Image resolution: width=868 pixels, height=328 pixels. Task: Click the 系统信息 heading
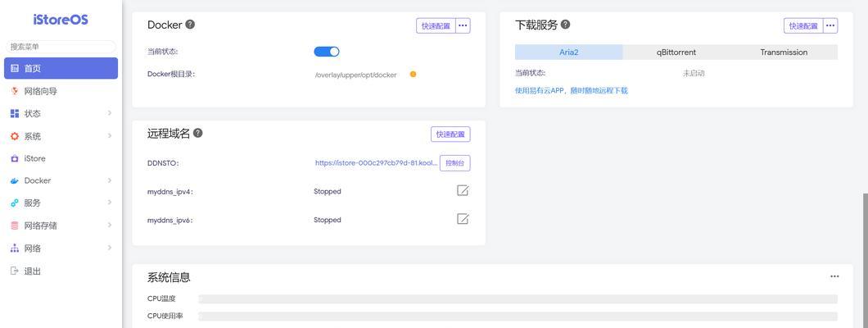pyautogui.click(x=169, y=277)
